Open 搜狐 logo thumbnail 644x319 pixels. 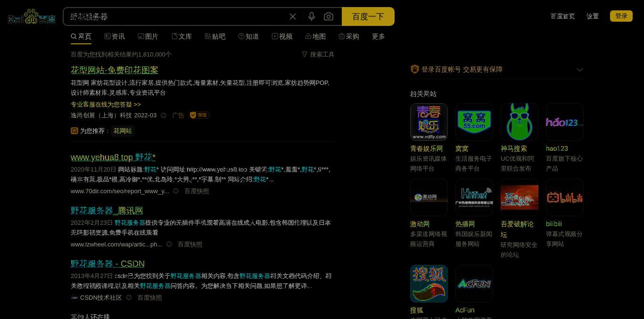pos(429,284)
